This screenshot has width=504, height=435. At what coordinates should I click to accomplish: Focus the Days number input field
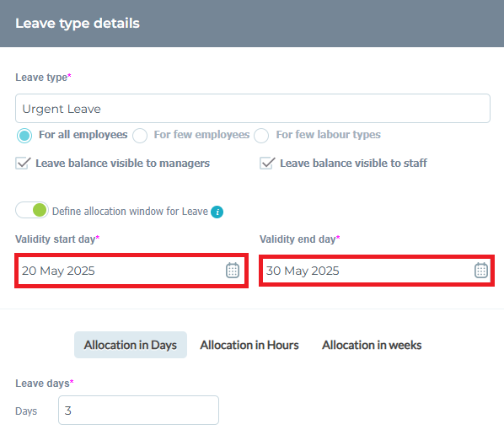pyautogui.click(x=138, y=411)
